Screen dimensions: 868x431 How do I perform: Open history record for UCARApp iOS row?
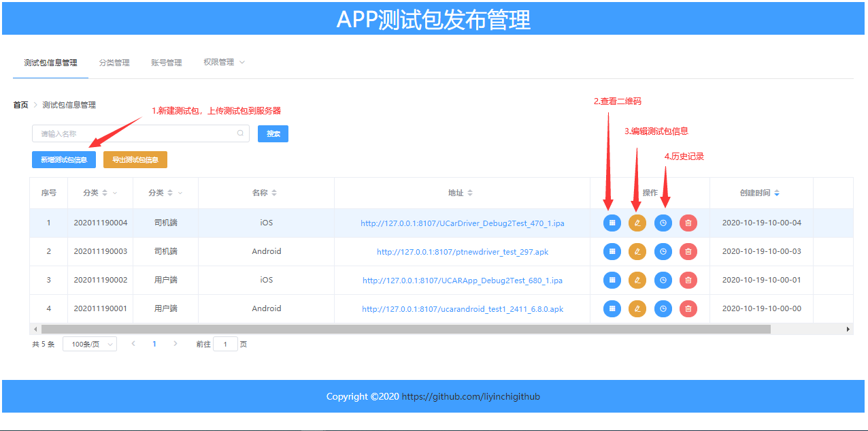pos(663,280)
